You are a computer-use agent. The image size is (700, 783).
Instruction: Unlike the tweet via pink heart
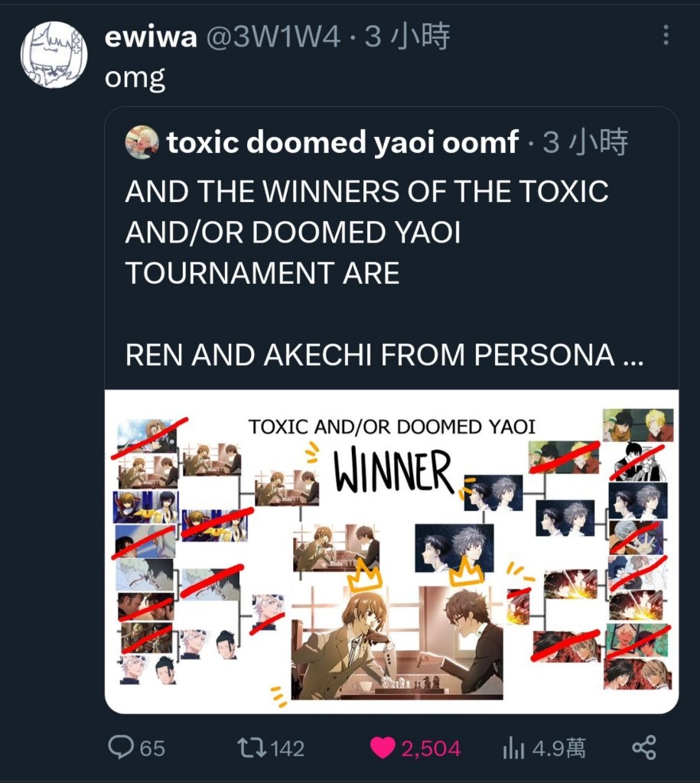[383, 748]
